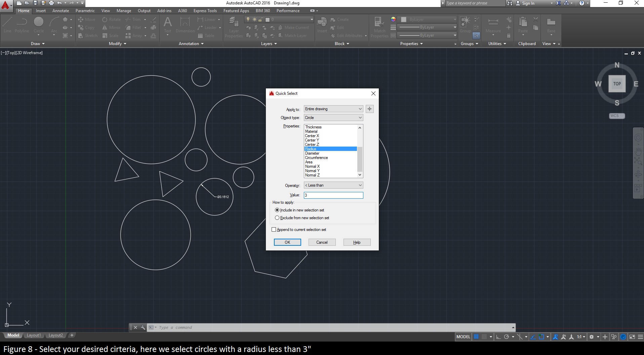Screen dimensions: 644x355
Task: Open the Layer Properties manager
Action: point(233,25)
